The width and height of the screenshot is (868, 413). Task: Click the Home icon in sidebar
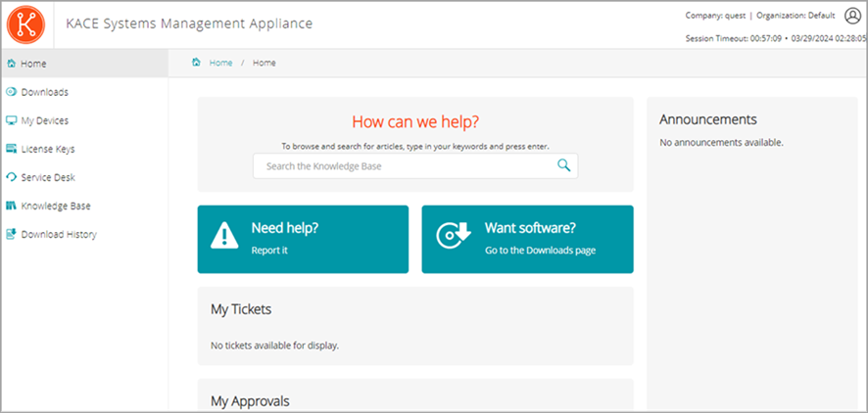(11, 64)
